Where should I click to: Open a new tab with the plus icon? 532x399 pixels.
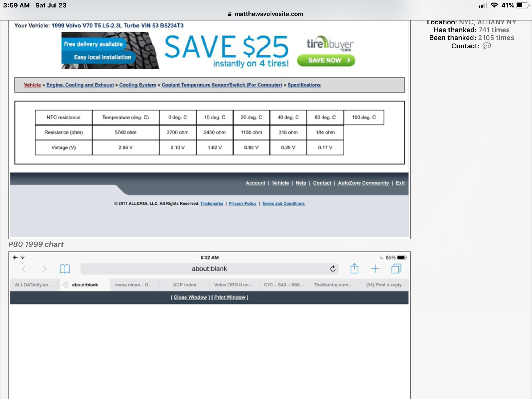[375, 269]
